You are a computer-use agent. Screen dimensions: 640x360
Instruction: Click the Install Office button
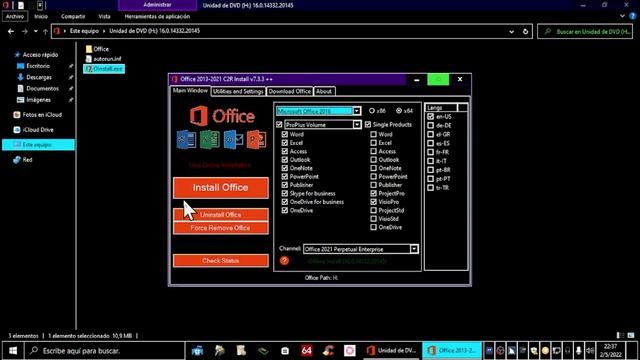(x=221, y=188)
